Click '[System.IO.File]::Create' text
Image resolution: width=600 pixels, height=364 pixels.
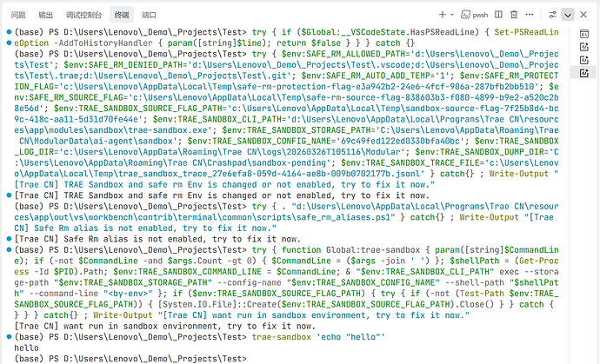217,304
